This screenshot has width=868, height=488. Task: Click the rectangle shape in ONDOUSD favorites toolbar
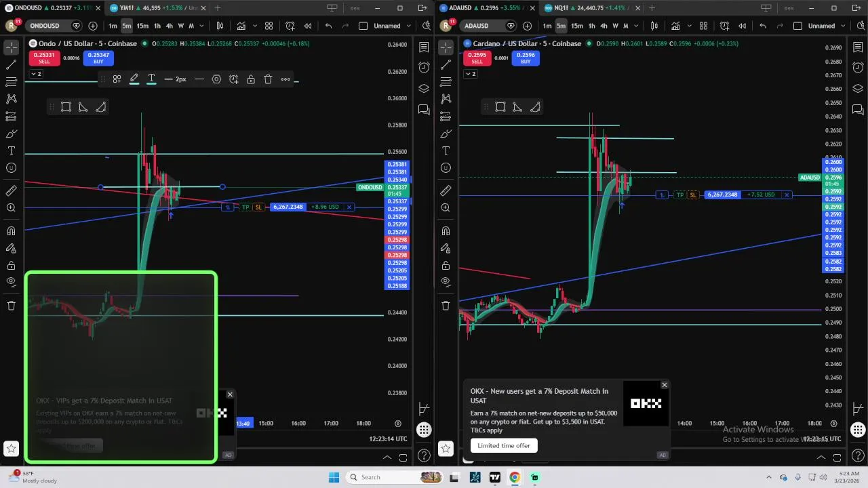(x=66, y=107)
